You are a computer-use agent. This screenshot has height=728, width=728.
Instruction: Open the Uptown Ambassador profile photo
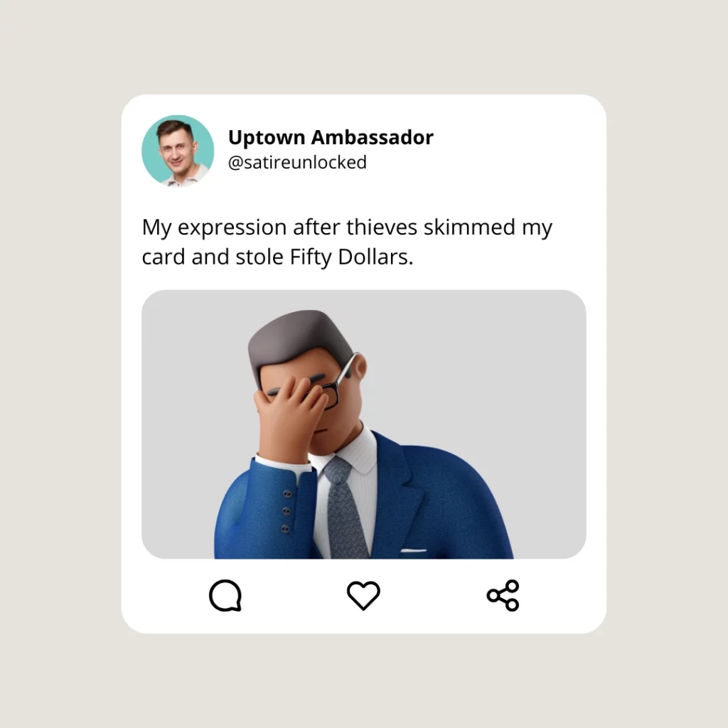pyautogui.click(x=178, y=151)
